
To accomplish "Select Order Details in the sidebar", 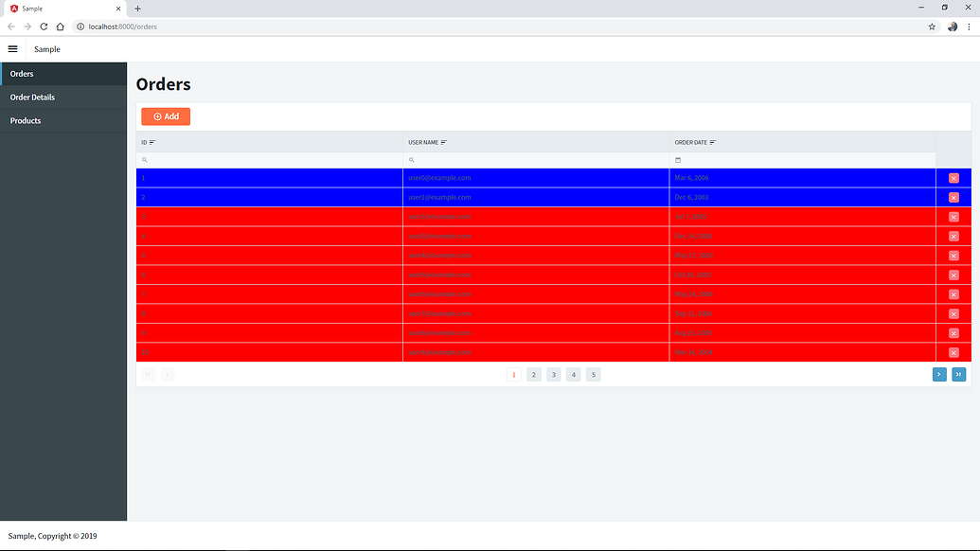I will [x=33, y=97].
